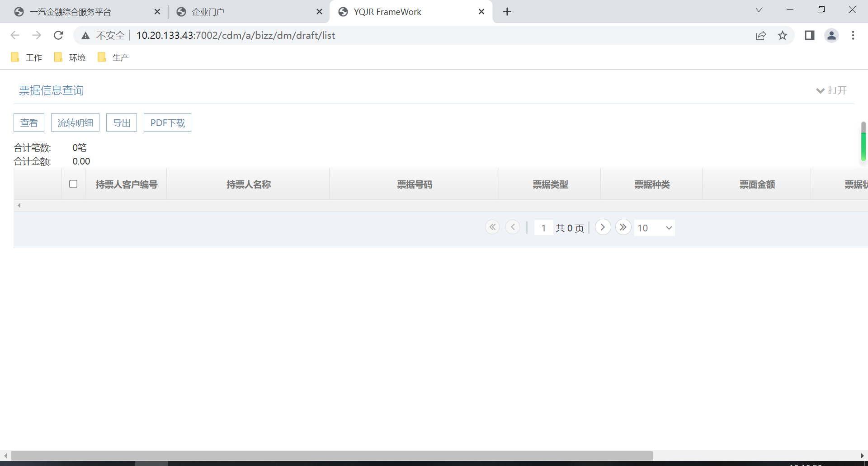Open the user profile icon
The height and width of the screenshot is (466, 868).
click(831, 35)
